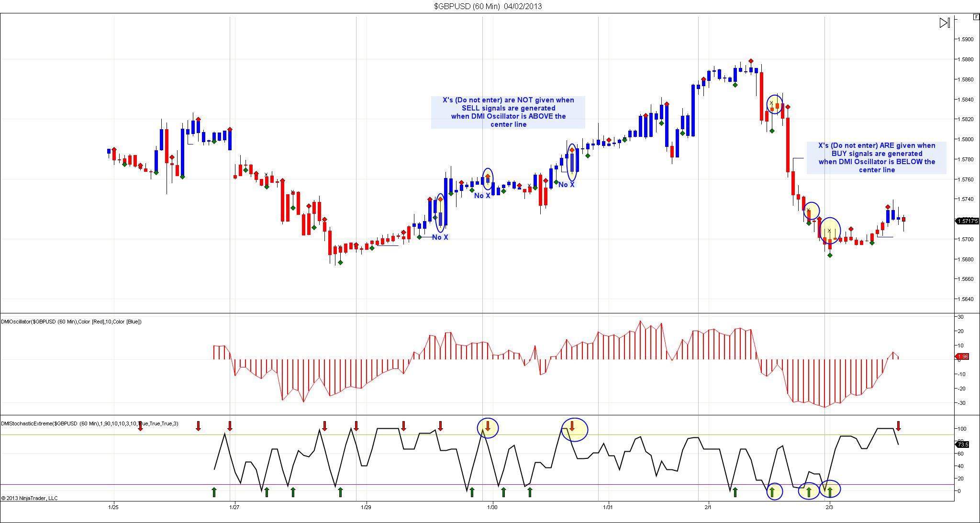Click the red diamond at the highest price peak
Image resolution: width=980 pixels, height=523 pixels.
pos(751,61)
